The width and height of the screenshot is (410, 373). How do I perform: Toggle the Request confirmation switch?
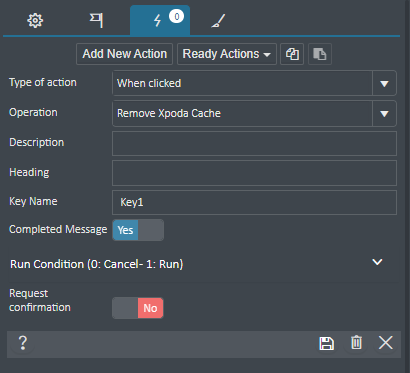[x=138, y=308]
